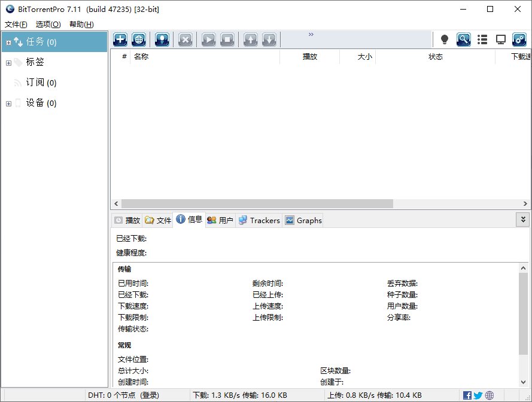The height and width of the screenshot is (402, 532).
Task: Expand the 标签 tree node
Action: [8, 63]
